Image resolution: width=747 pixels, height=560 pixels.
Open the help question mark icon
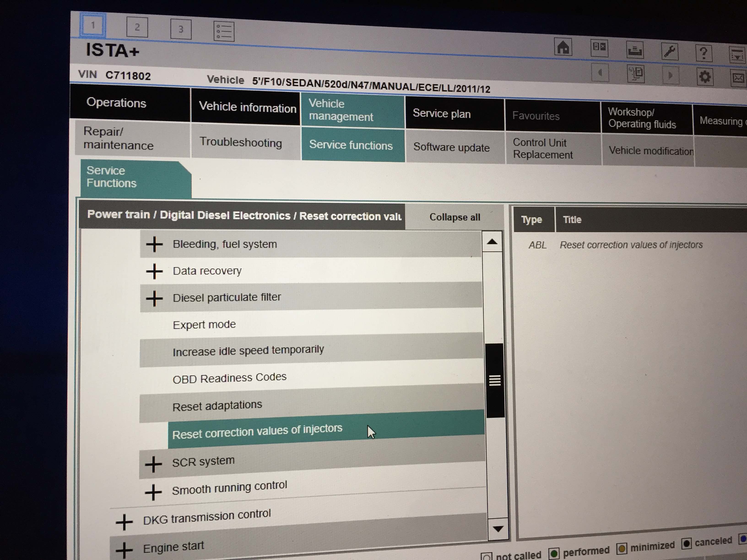704,53
